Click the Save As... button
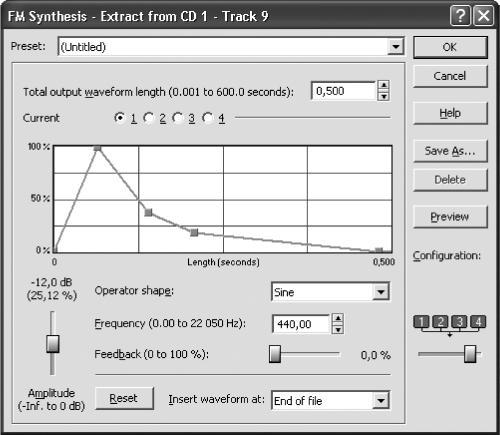 point(450,151)
